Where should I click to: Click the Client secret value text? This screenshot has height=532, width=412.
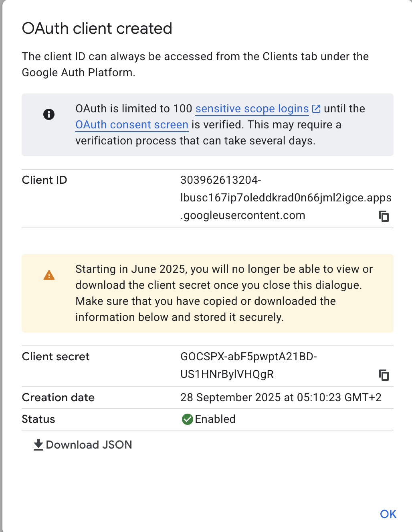click(x=248, y=365)
